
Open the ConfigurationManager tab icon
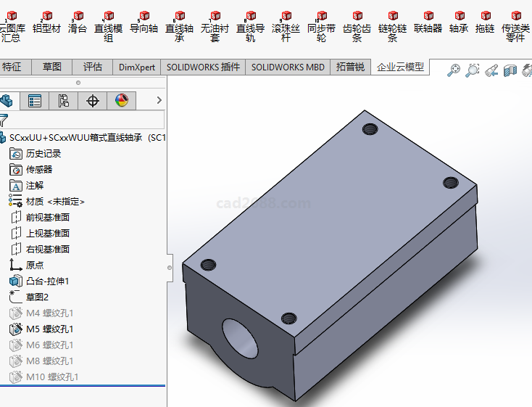63,101
